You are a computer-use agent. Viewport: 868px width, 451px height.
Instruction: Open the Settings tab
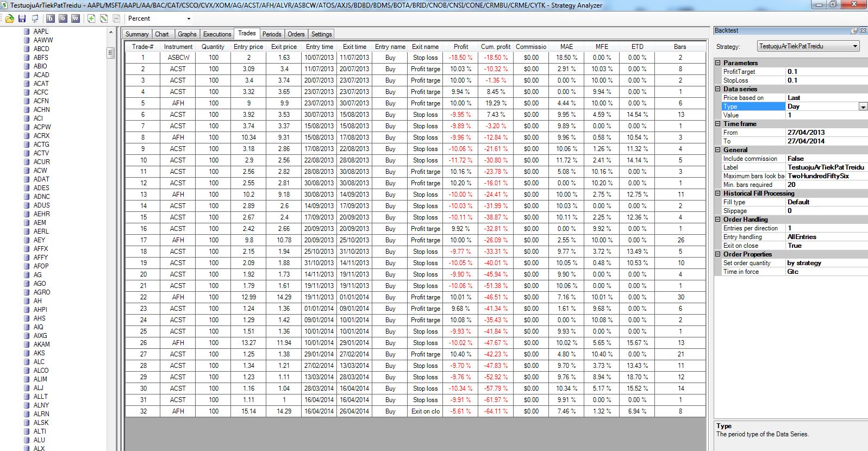click(322, 34)
